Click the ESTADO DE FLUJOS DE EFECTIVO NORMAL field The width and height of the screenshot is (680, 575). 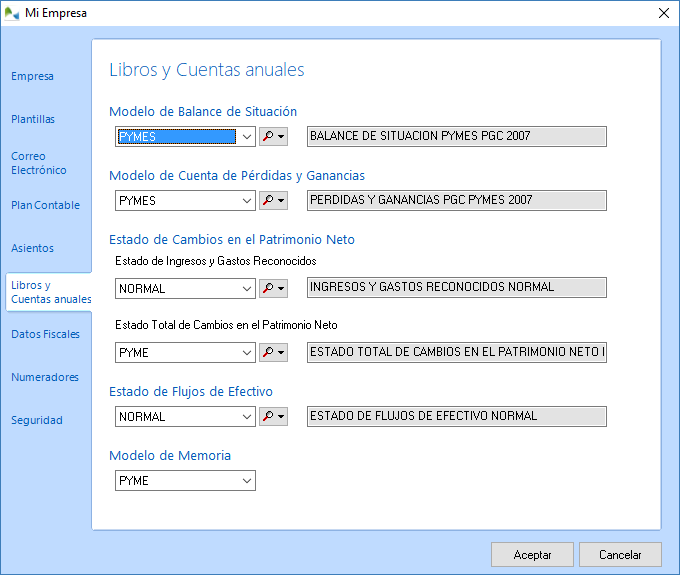[457, 416]
